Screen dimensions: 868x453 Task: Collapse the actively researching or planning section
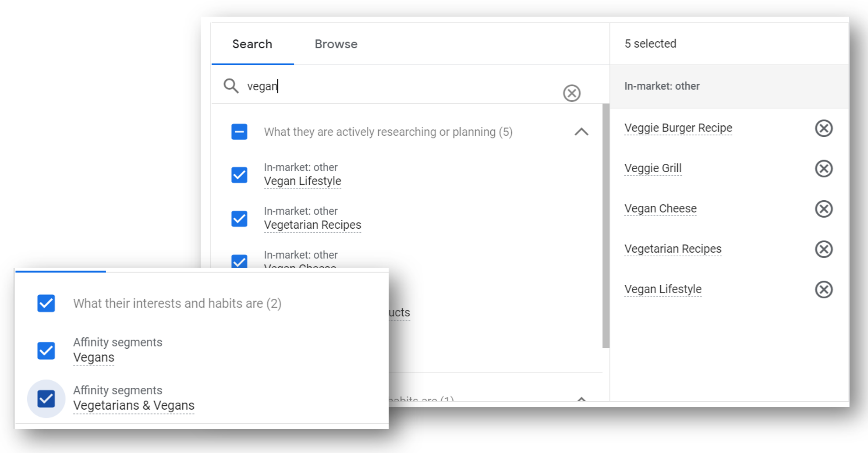point(581,131)
